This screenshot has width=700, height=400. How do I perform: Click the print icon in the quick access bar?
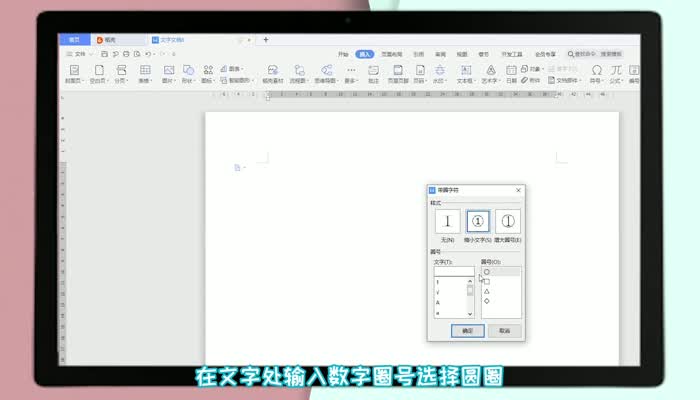coord(126,54)
